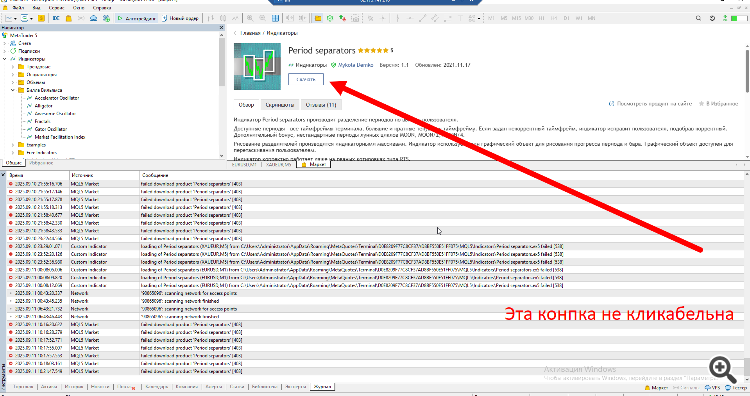
Task: Click the zoom magnifier overlay icon
Action: [723, 369]
